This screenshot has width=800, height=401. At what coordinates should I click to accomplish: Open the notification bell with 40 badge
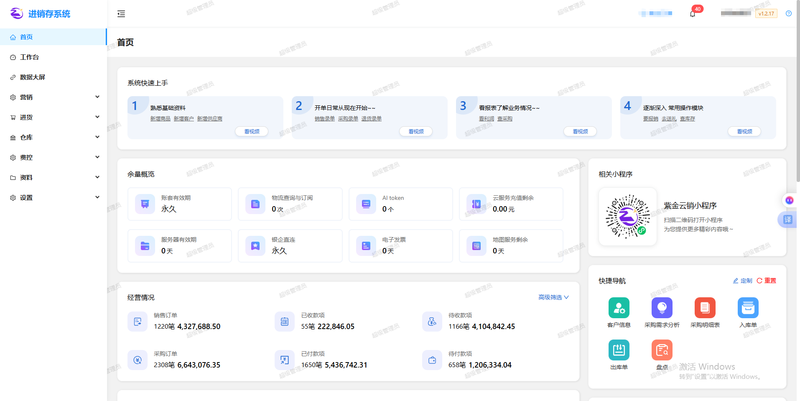[x=692, y=14]
